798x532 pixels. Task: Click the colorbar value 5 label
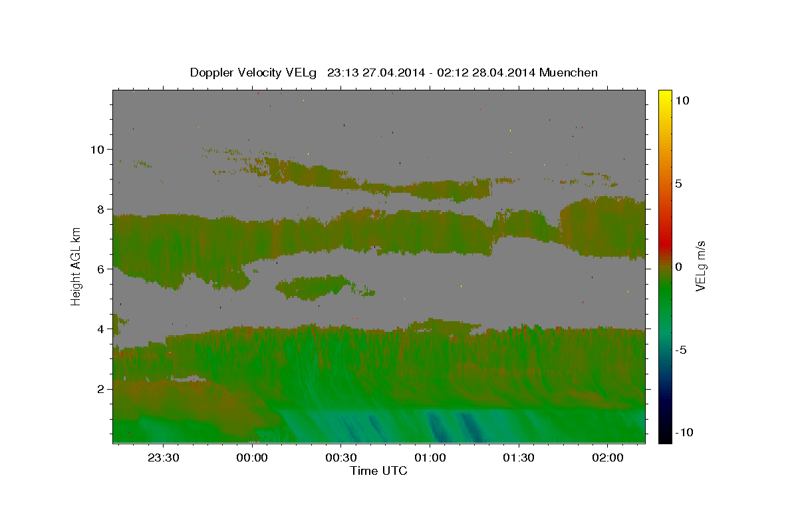678,184
